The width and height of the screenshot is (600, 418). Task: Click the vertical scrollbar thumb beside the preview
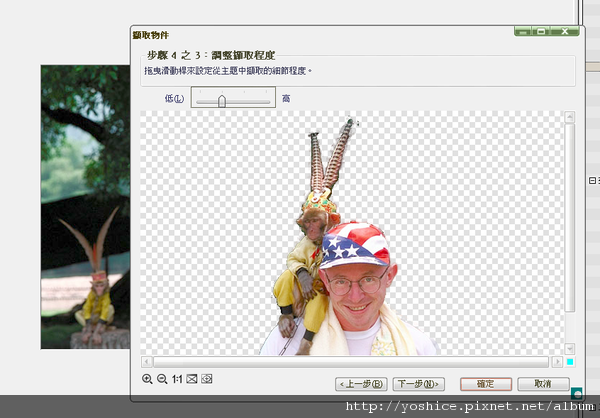pos(570,217)
